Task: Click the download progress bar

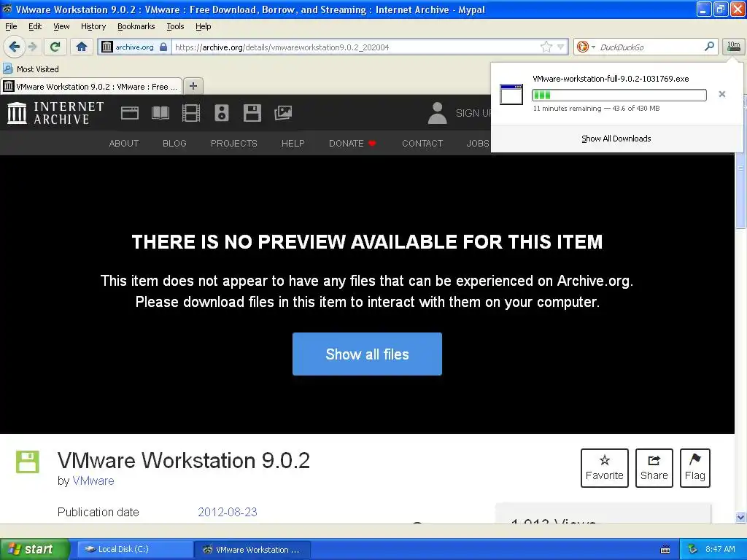Action: click(619, 95)
